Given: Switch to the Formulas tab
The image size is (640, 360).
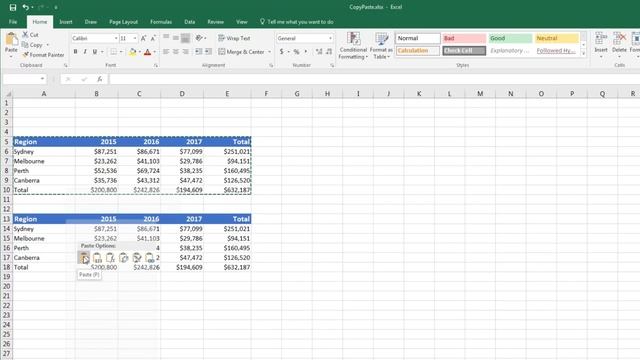Looking at the screenshot, I should 161,22.
